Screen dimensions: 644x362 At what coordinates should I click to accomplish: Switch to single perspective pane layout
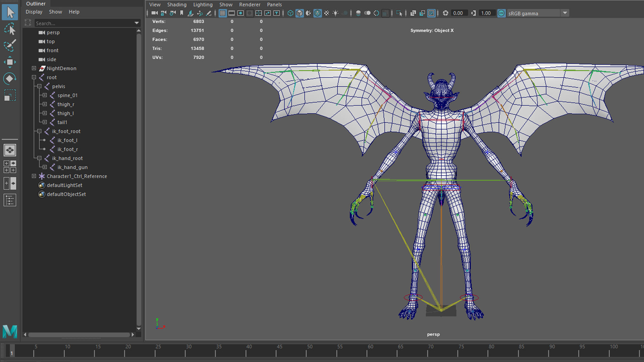coord(10,150)
